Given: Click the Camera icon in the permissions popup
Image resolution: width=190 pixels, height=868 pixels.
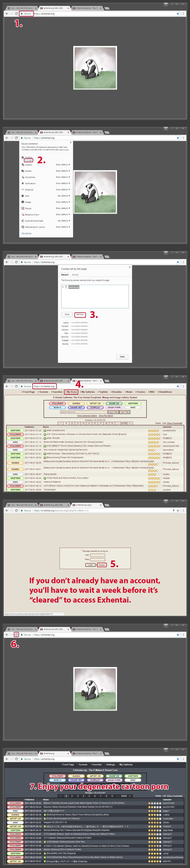Looking at the screenshot, I should tap(23, 171).
